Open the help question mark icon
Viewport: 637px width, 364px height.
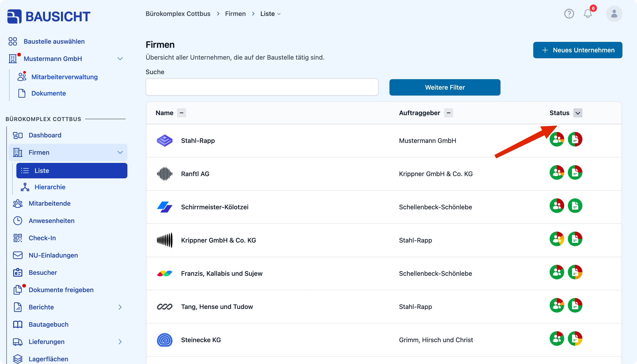point(569,13)
